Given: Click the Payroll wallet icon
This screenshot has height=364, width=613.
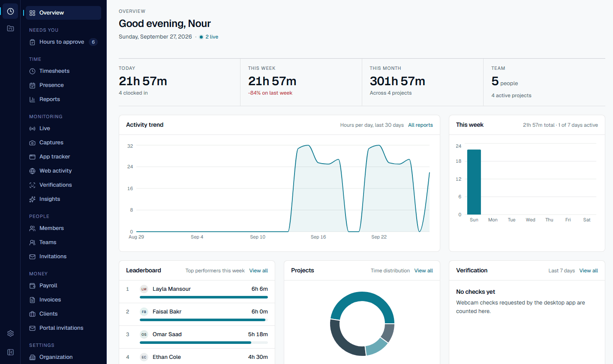Looking at the screenshot, I should [x=32, y=286].
